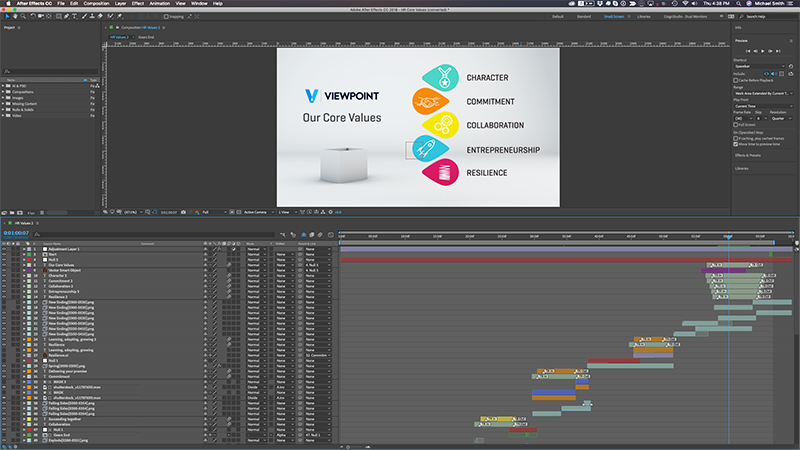
Task: Hide the Our Core Values layer
Action: tap(4, 265)
